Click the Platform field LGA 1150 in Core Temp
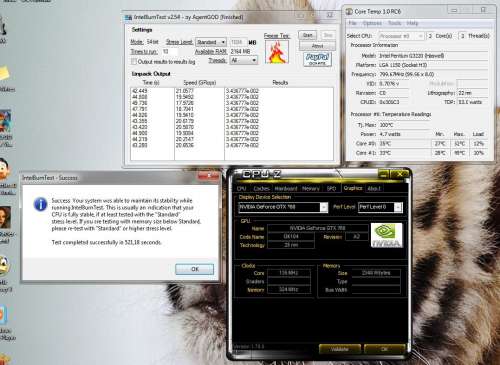This screenshot has height=365, width=500. (x=433, y=65)
